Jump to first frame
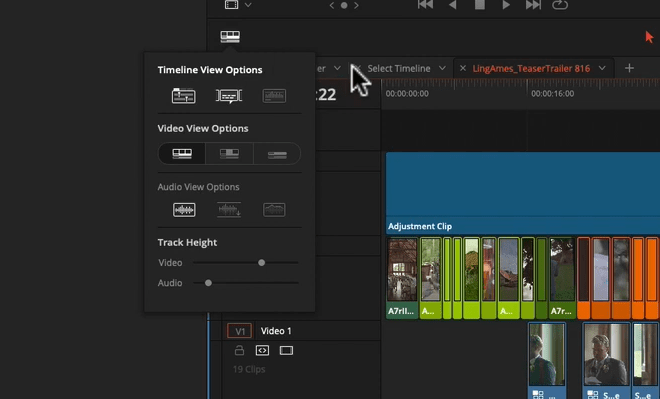 pos(425,5)
